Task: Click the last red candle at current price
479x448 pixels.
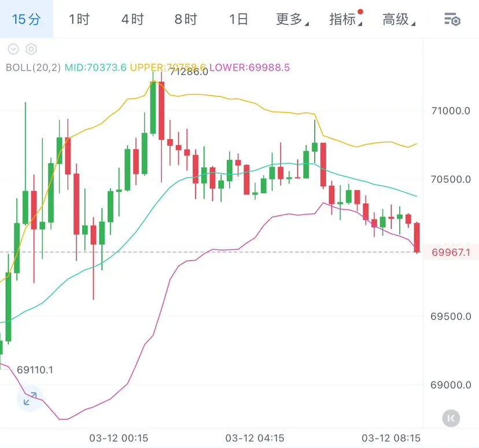Action: pyautogui.click(x=417, y=237)
